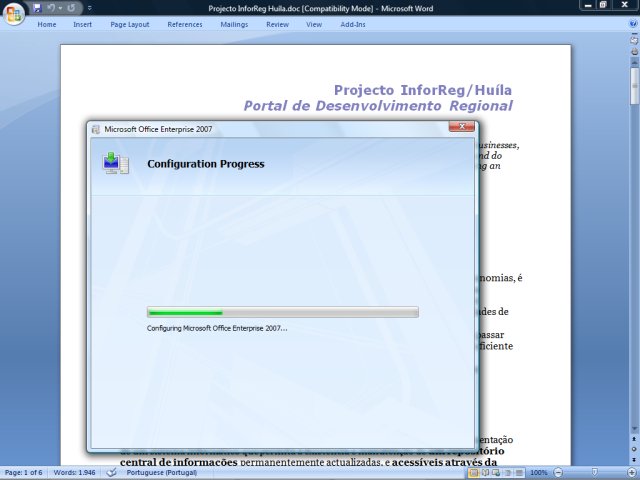Open the Page Layout tab

[130, 24]
